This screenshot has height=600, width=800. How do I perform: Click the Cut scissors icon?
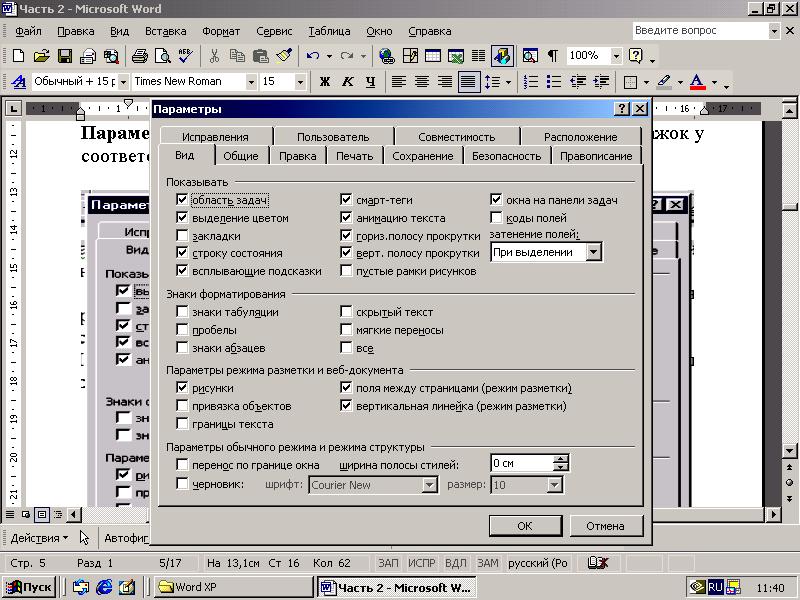pyautogui.click(x=214, y=55)
